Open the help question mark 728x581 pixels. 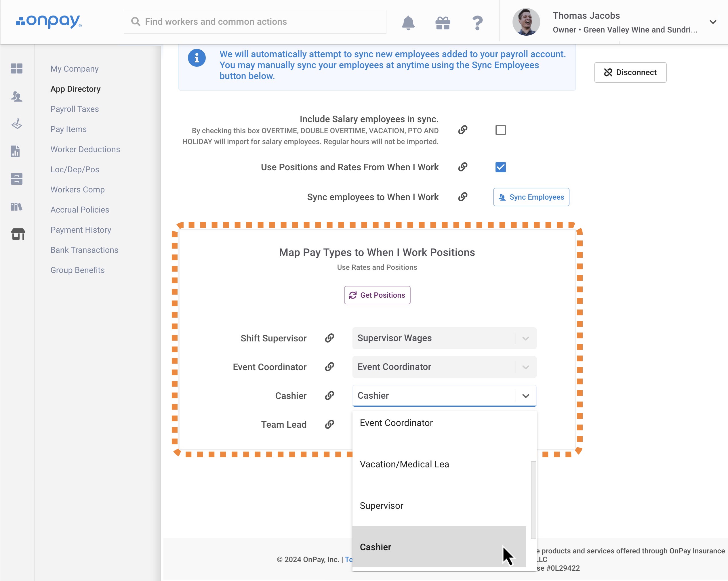point(477,23)
